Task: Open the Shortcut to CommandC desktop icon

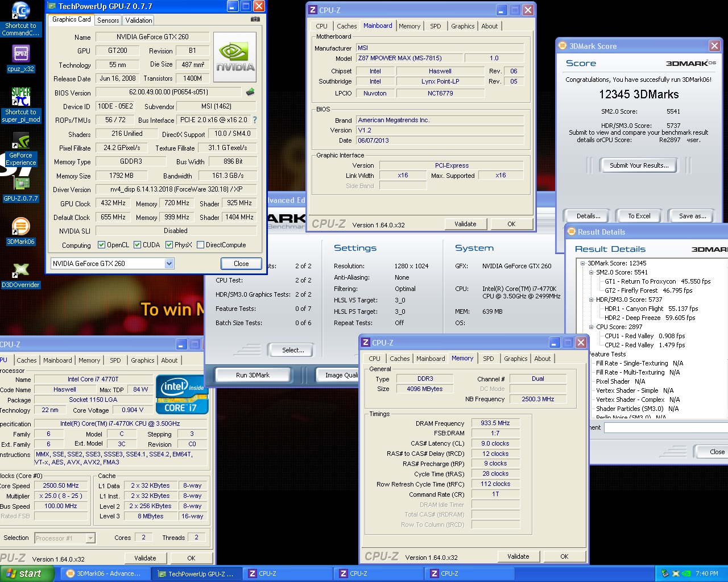Action: 20,19
